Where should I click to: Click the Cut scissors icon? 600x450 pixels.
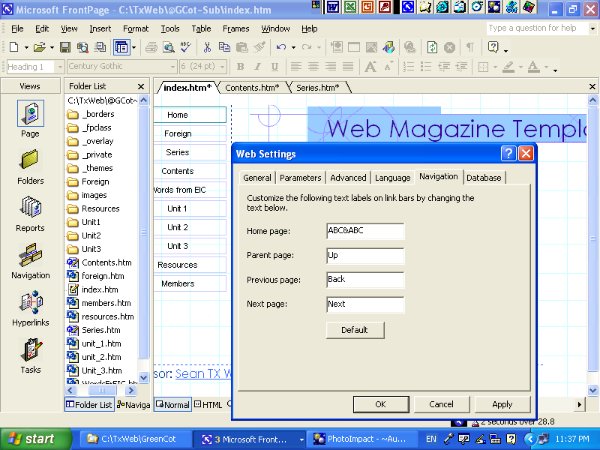click(207, 47)
